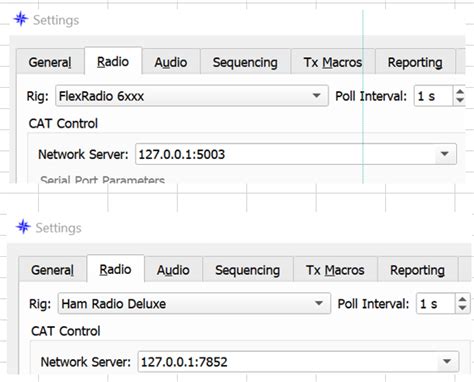Click the 127.0.0.1:7852 network server field
Image resolution: width=474 pixels, height=382 pixels.
click(287, 362)
